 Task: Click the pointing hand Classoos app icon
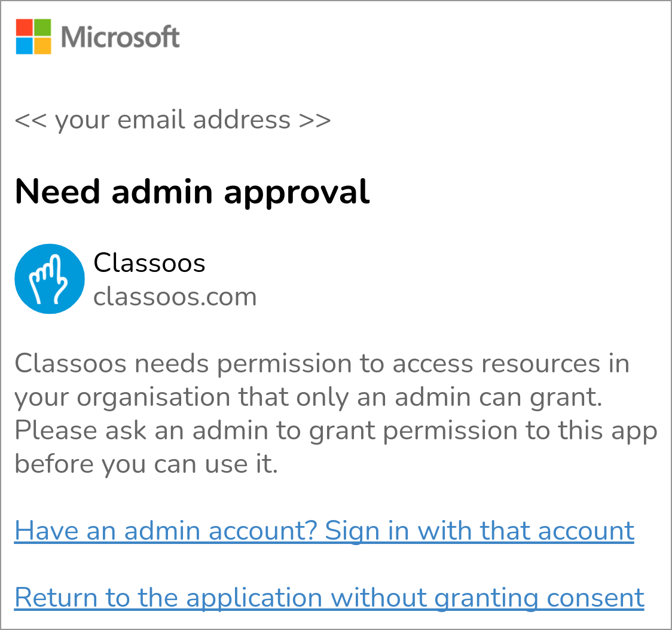click(50, 279)
